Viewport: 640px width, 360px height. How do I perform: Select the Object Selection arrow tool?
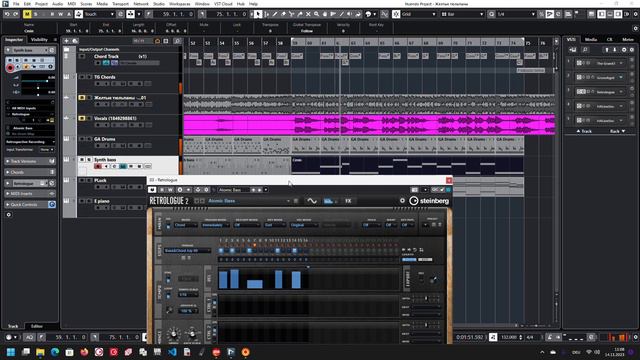coord(258,14)
